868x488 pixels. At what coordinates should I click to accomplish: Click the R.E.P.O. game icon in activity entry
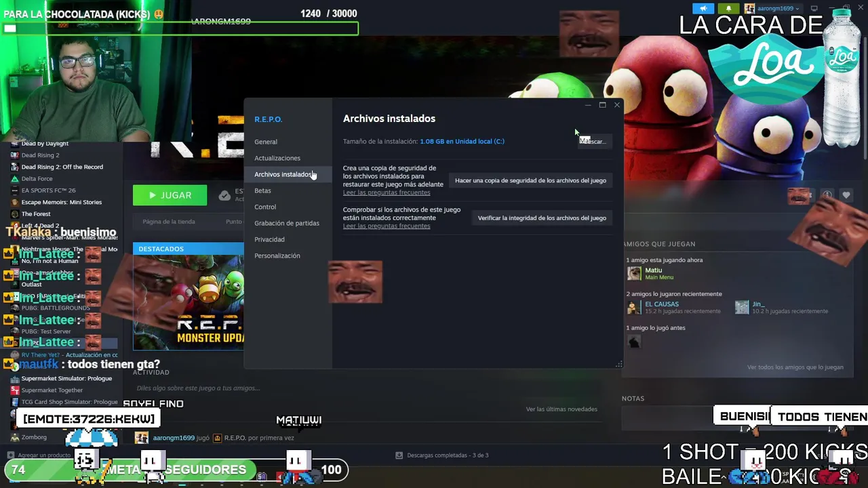pos(217,438)
